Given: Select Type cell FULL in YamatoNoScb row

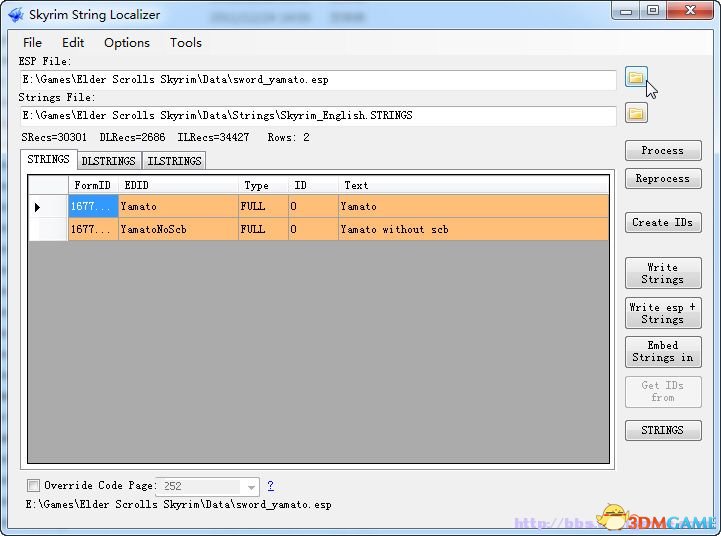Looking at the screenshot, I should pyautogui.click(x=263, y=229).
